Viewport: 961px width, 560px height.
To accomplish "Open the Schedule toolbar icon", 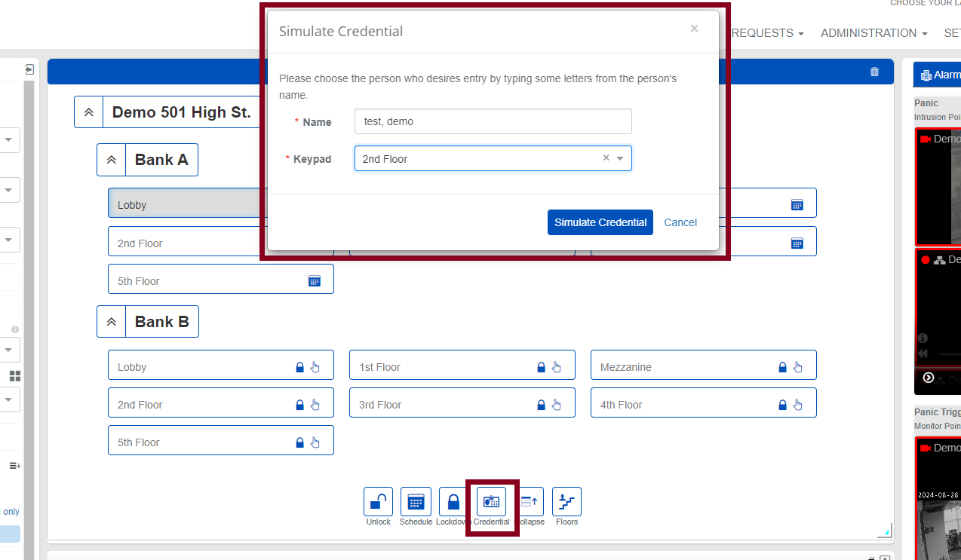I will [x=416, y=502].
